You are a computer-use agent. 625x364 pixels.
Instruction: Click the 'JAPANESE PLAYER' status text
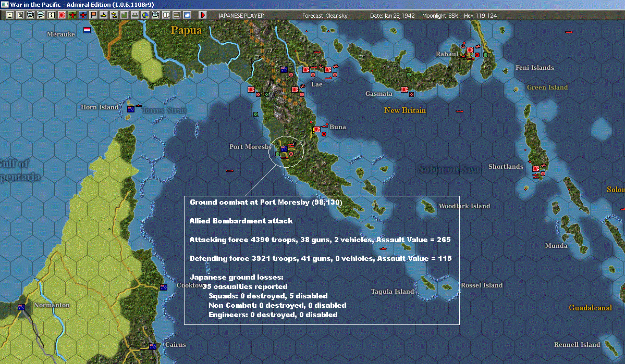tap(241, 16)
